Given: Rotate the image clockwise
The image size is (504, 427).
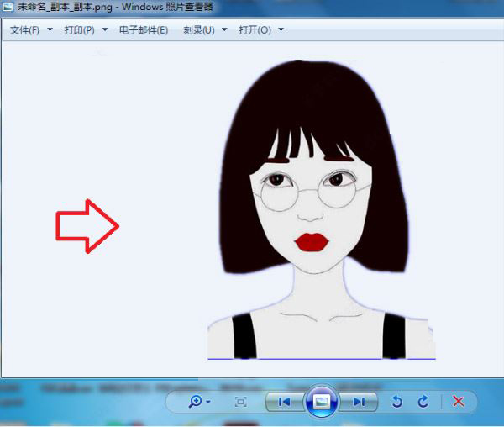Looking at the screenshot, I should click(x=423, y=402).
